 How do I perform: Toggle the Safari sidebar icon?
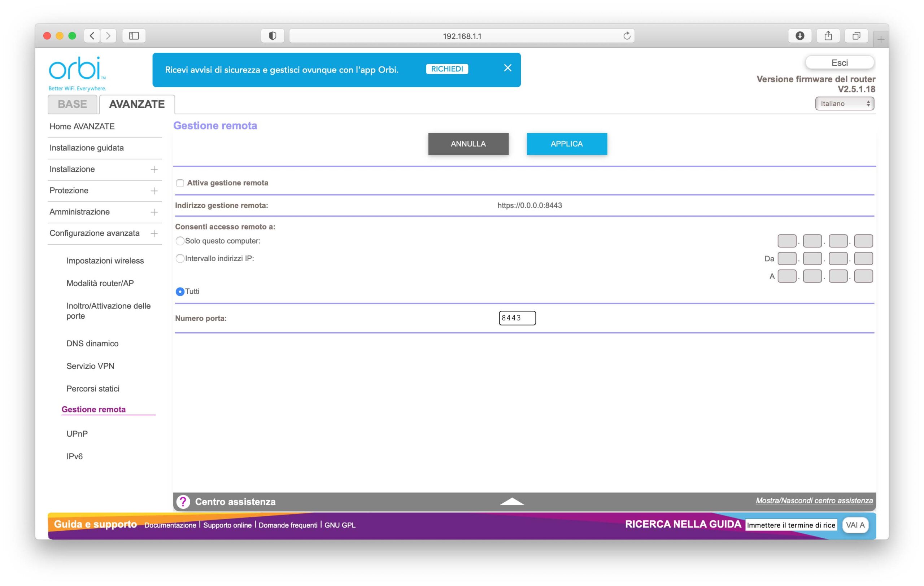(134, 36)
